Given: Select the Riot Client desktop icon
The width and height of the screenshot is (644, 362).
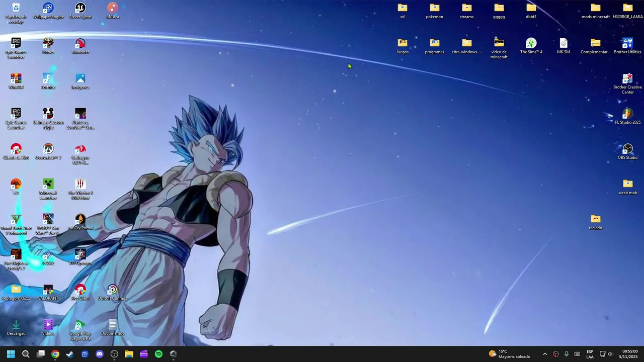Looking at the screenshot, I should (80, 293).
